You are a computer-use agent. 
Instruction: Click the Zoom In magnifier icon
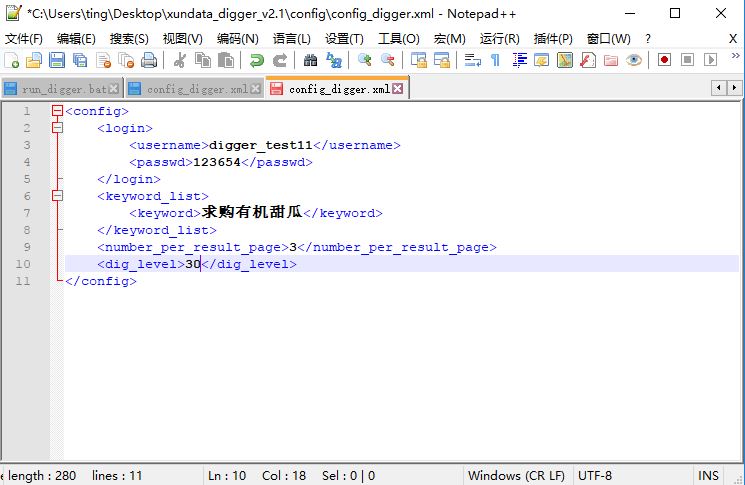tap(365, 60)
